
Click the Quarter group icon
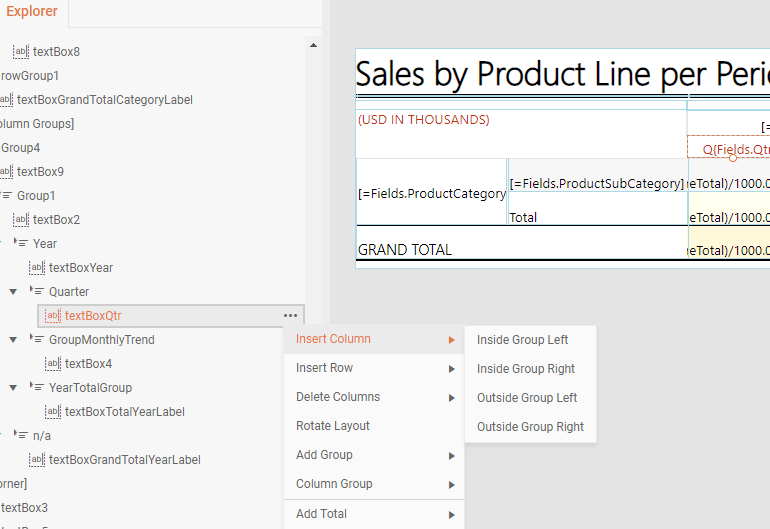point(36,292)
